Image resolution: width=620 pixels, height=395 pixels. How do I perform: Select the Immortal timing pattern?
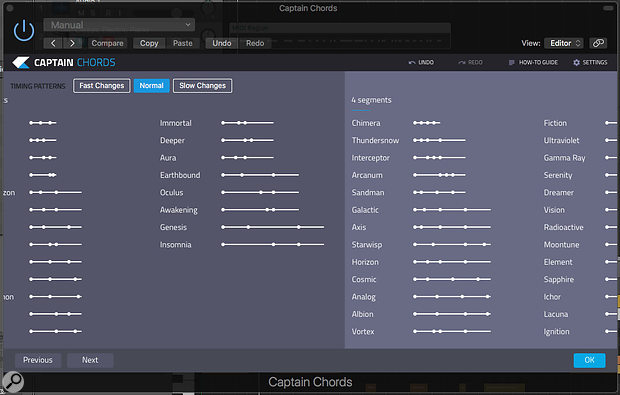(176, 123)
